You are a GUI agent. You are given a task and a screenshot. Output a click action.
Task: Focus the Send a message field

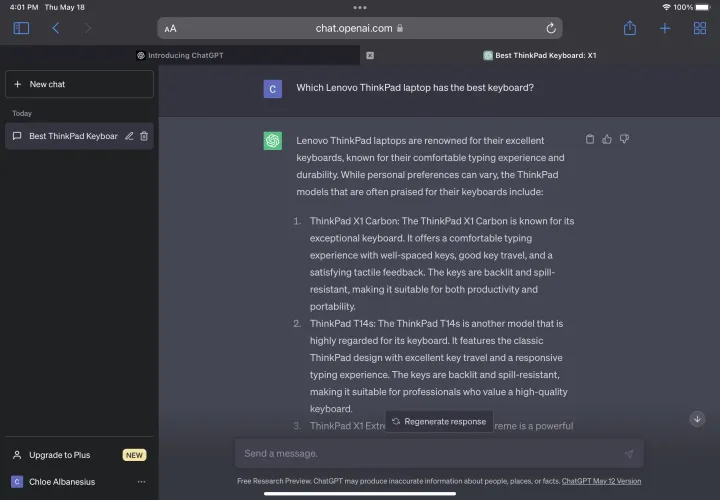click(x=430, y=454)
